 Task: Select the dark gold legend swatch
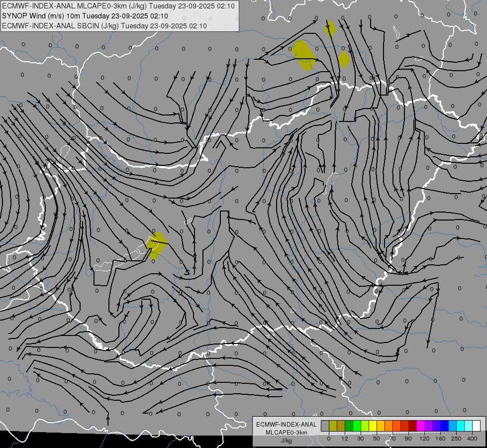tap(341, 426)
